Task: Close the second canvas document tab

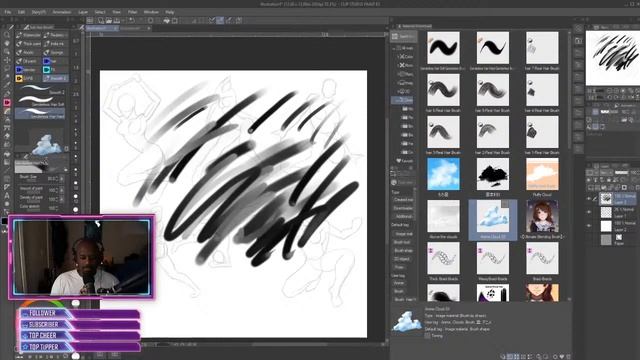Action: coord(149,29)
